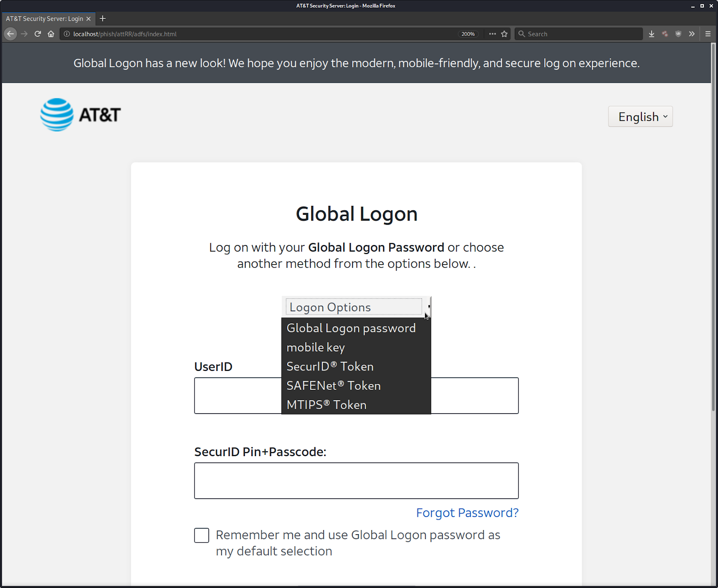Collapse the Logon Options dropdown
Image resolution: width=718 pixels, height=588 pixels.
tap(356, 307)
